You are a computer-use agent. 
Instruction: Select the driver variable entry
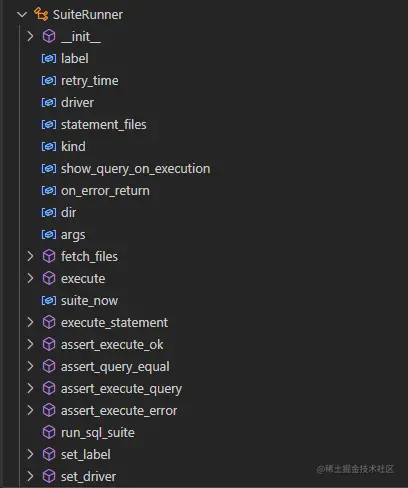coord(77,103)
